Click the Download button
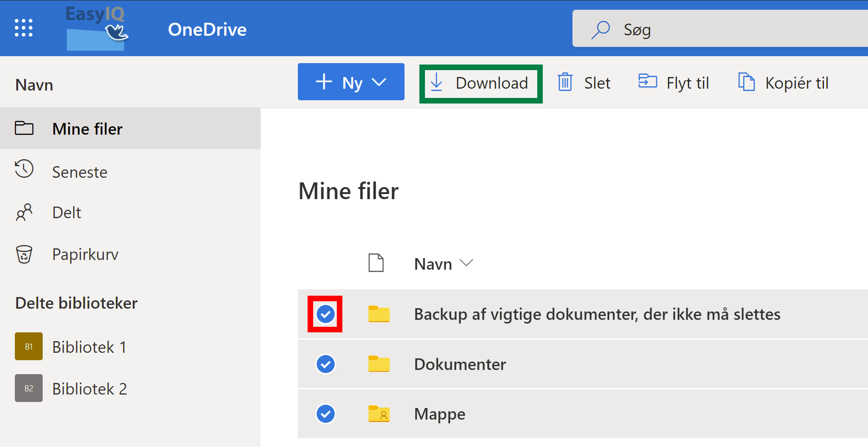Screen dimensions: 868x447 click(481, 83)
